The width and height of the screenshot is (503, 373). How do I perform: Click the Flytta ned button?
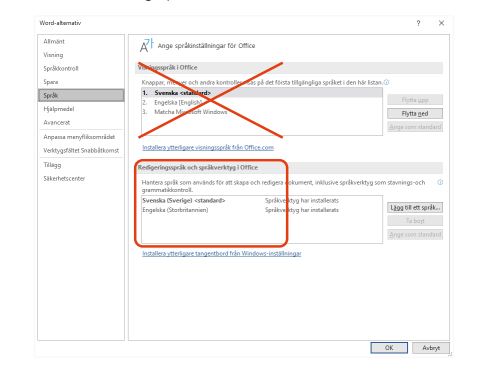point(415,114)
